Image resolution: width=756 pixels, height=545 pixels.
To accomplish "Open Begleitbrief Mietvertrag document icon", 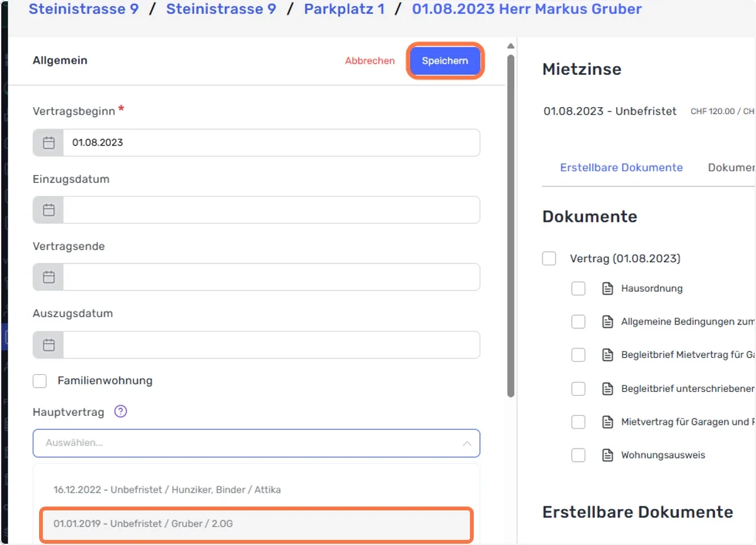I will [x=607, y=355].
